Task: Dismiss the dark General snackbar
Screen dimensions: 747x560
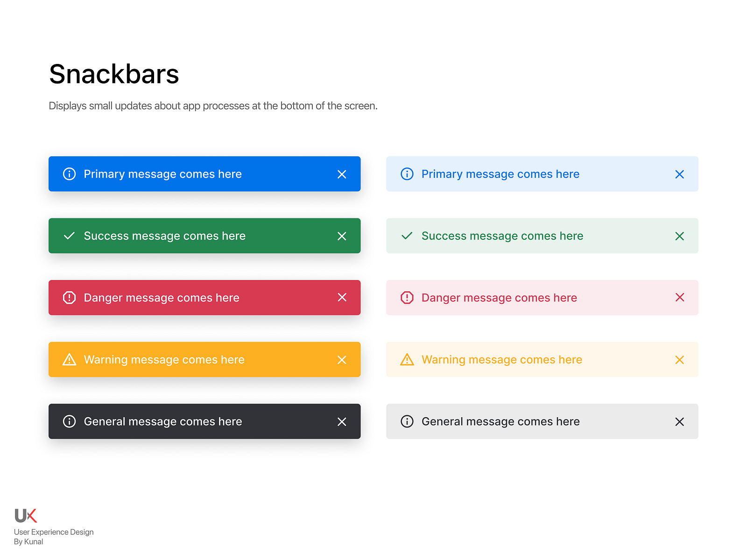Action: coord(342,421)
